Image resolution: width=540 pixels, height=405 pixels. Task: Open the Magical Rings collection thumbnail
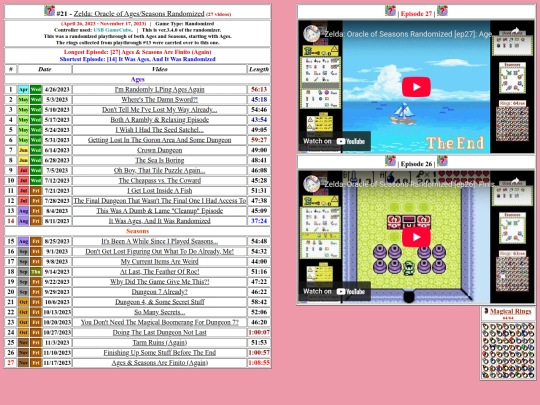click(508, 350)
